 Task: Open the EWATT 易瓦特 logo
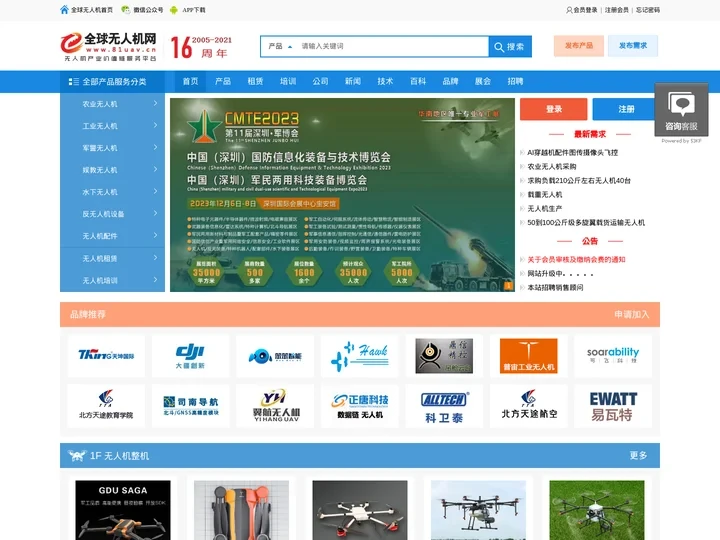(x=613, y=406)
